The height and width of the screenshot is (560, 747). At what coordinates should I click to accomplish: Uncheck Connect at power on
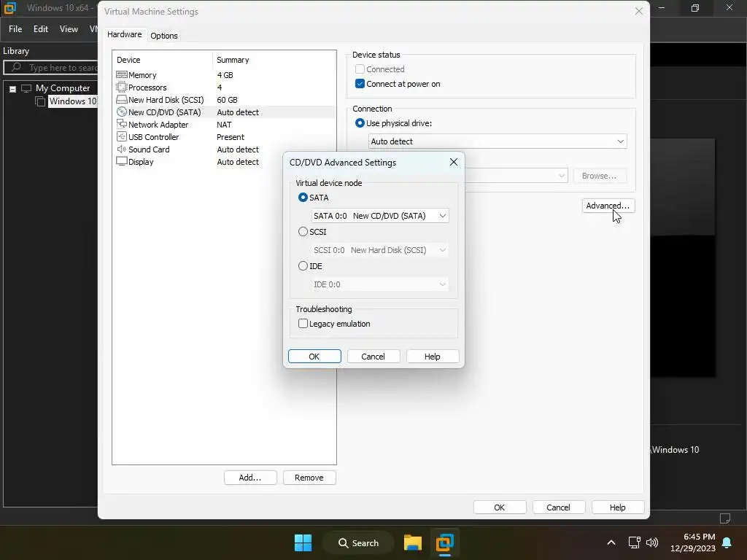(360, 83)
